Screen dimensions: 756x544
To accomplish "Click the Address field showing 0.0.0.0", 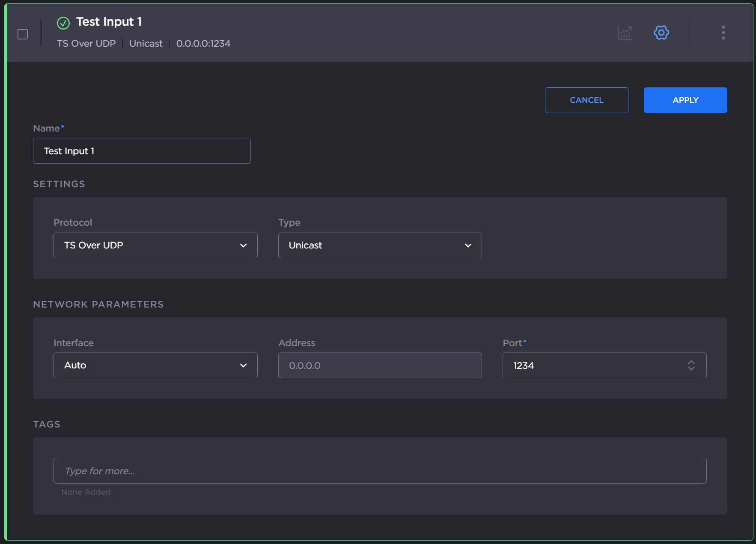I will tap(380, 365).
